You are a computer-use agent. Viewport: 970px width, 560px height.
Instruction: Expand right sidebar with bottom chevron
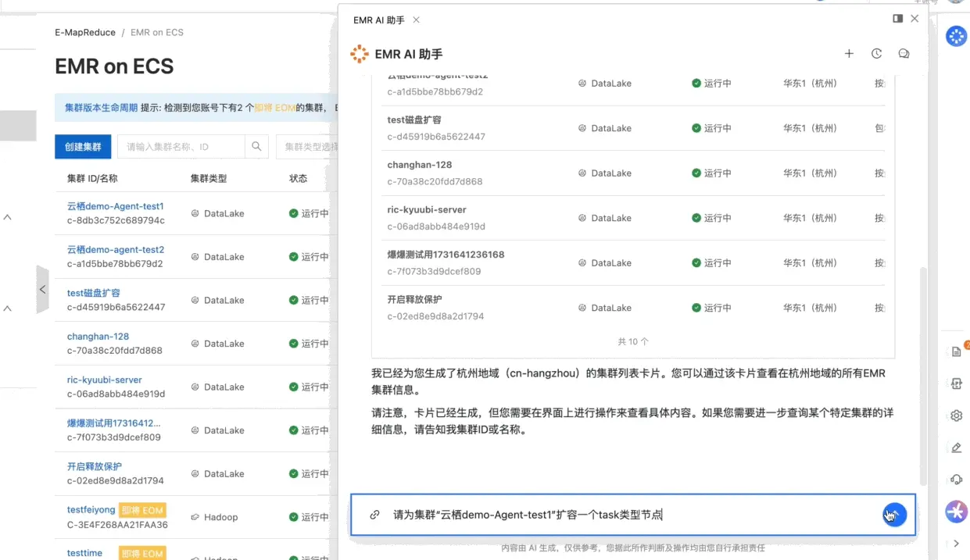point(957,544)
